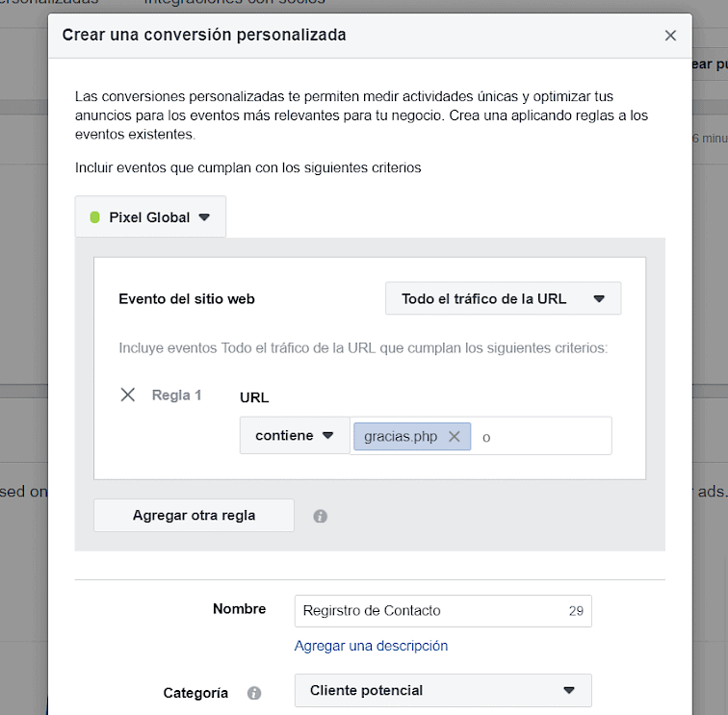Click the Agregar otra regla button

pyautogui.click(x=194, y=515)
